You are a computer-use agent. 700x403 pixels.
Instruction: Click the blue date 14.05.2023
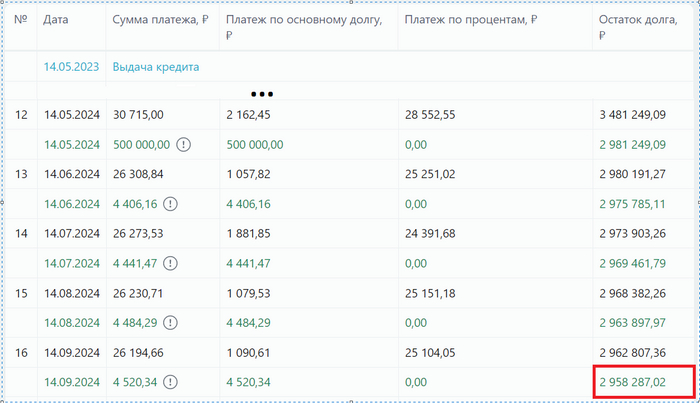tap(72, 67)
